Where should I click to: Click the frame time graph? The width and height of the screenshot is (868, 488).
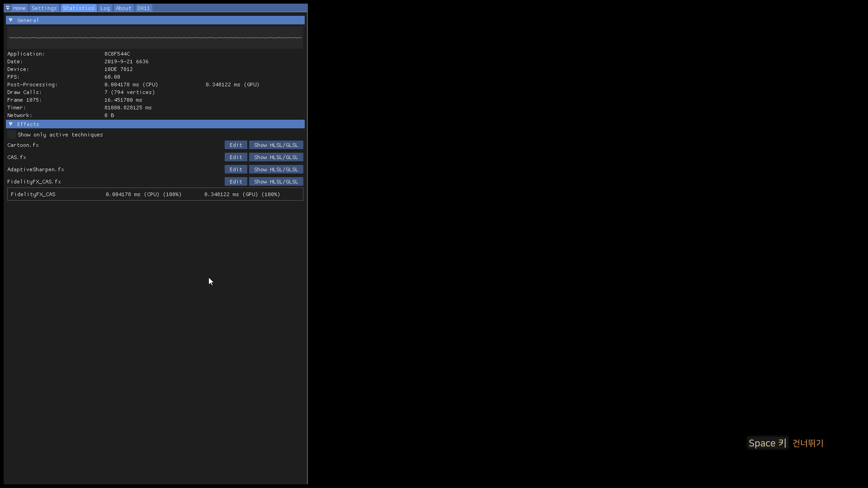155,38
